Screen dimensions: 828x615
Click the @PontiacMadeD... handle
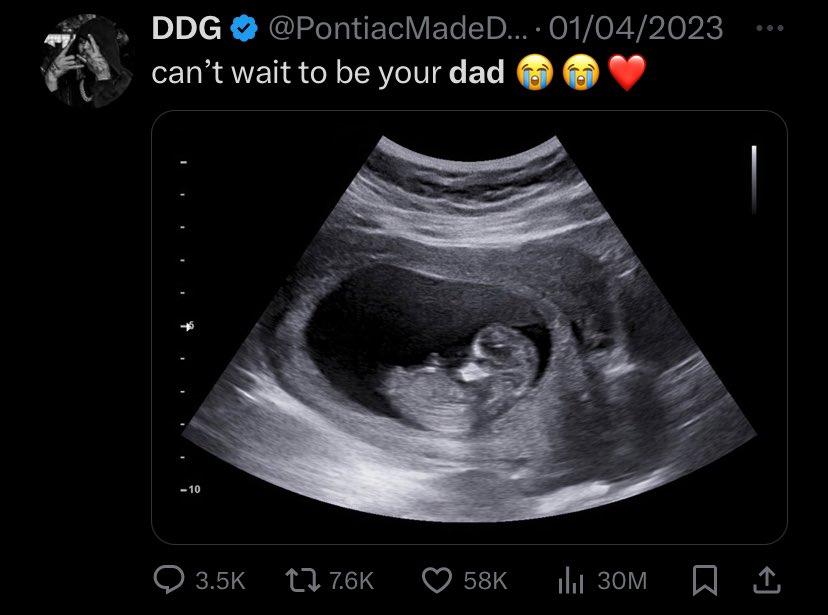coord(398,28)
